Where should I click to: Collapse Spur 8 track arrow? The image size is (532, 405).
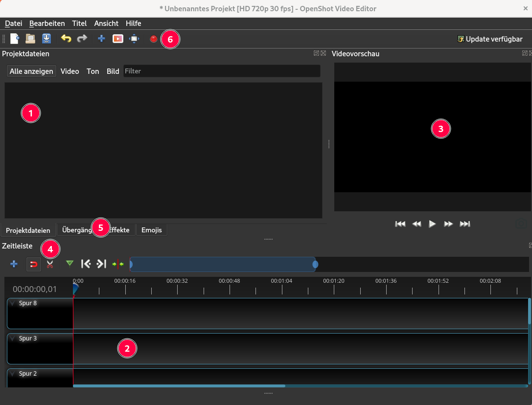13,303
